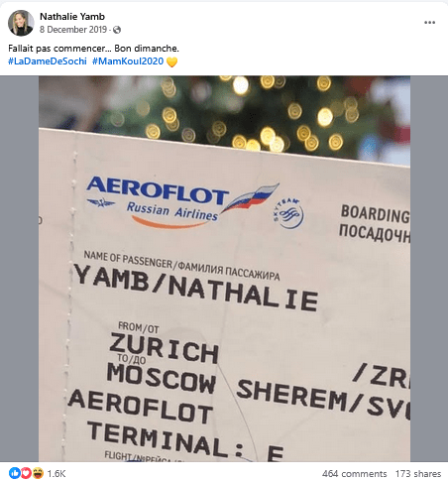Click ZURICH departure text in the photo
The image size is (448, 481).
pyautogui.click(x=164, y=348)
